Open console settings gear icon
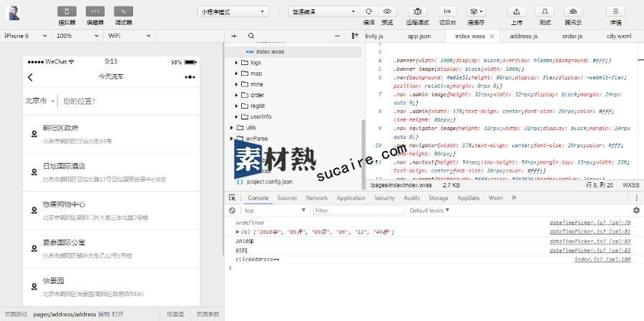The image size is (644, 321). [635, 210]
